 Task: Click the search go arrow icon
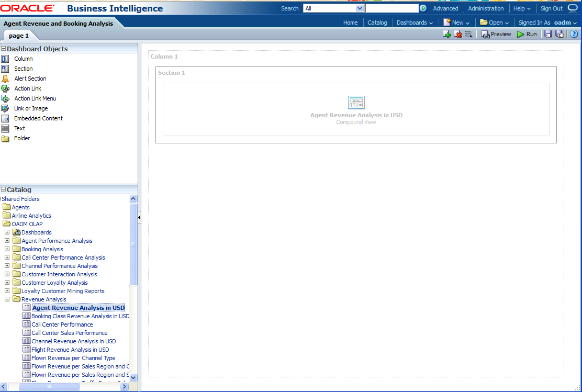coord(423,8)
